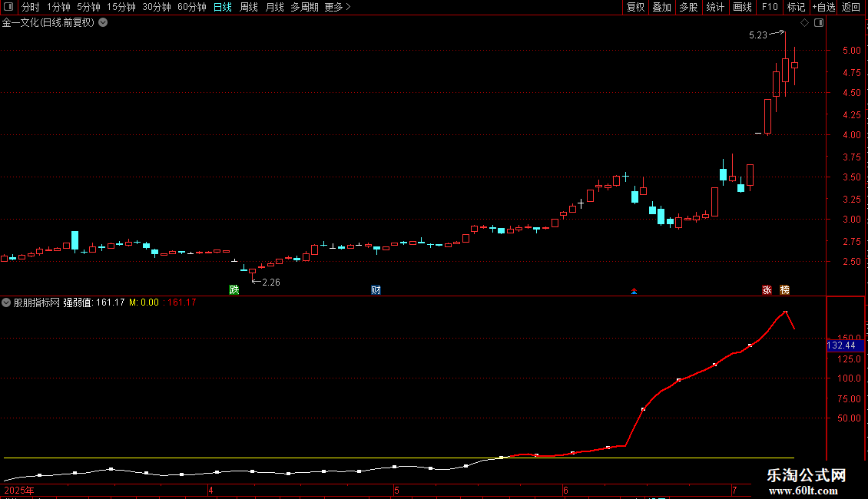Viewport: 868px width, 499px height.
Task: Activate 画线 drawing tools
Action: [x=742, y=7]
